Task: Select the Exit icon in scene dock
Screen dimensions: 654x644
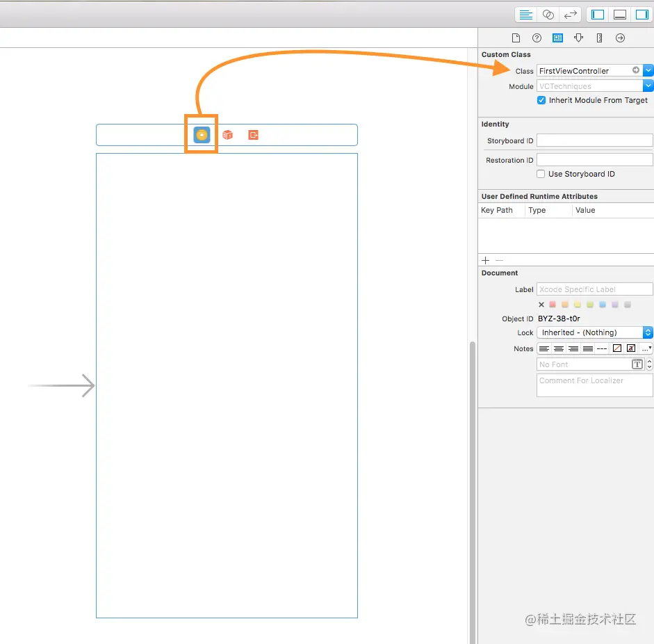Action: (253, 135)
